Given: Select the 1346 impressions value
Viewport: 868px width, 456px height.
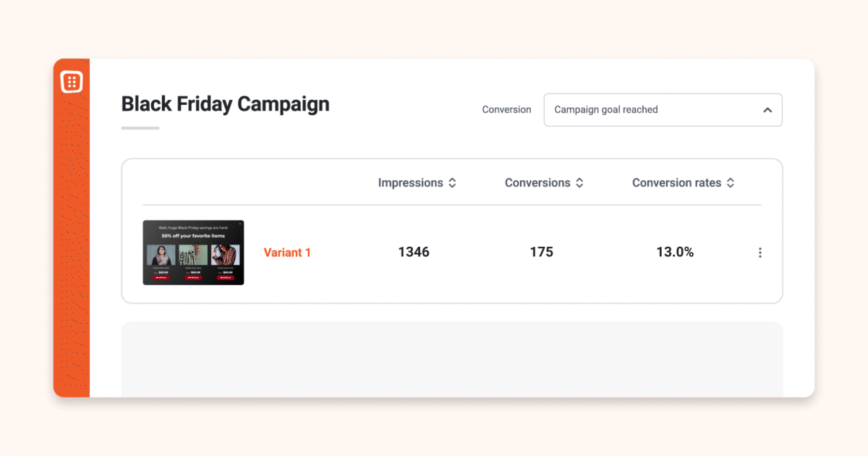Looking at the screenshot, I should pyautogui.click(x=414, y=252).
